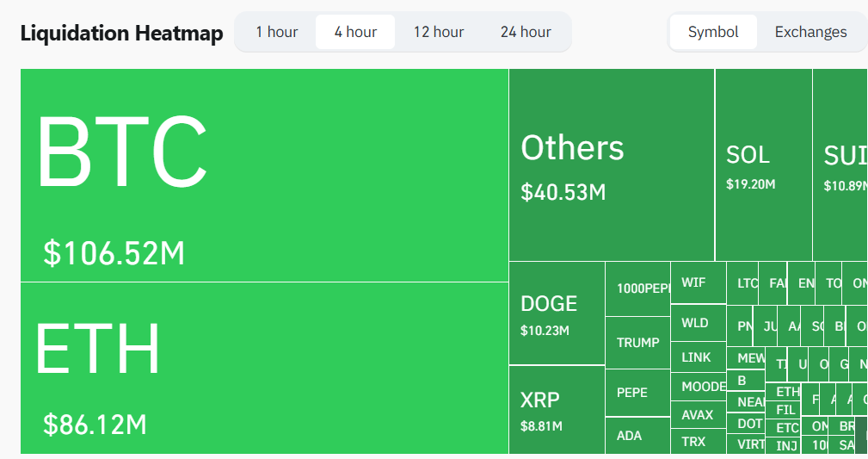This screenshot has width=868, height=459.
Task: Select the SOL $19.20M tile
Action: point(763,164)
